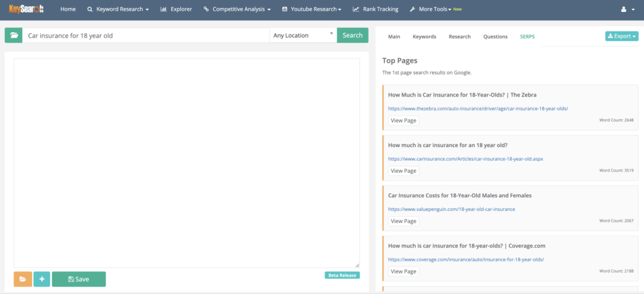Viewport: 644px width, 294px height.
Task: Click title 'Car Insurance Costs for 18-Year-Old Males and Females'
Action: (x=460, y=195)
